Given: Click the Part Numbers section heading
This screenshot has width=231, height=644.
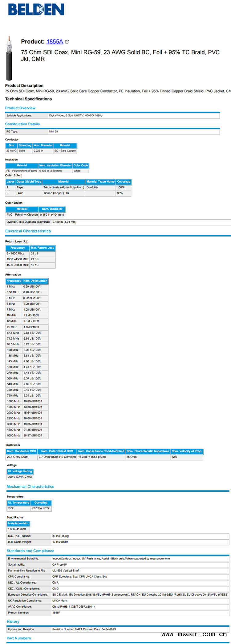Looking at the screenshot, I should (x=19, y=638).
